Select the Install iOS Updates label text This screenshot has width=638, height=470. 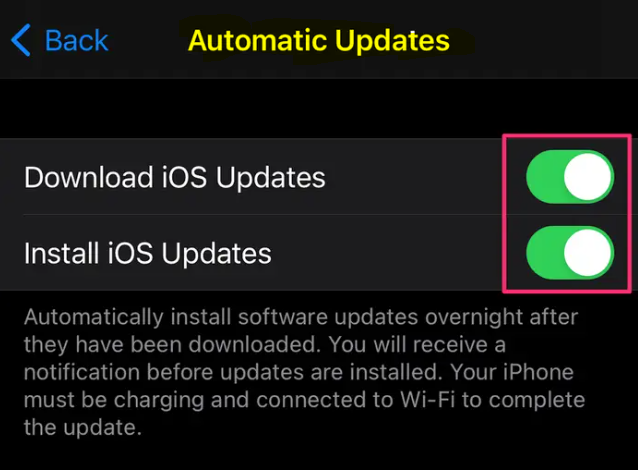pos(148,253)
